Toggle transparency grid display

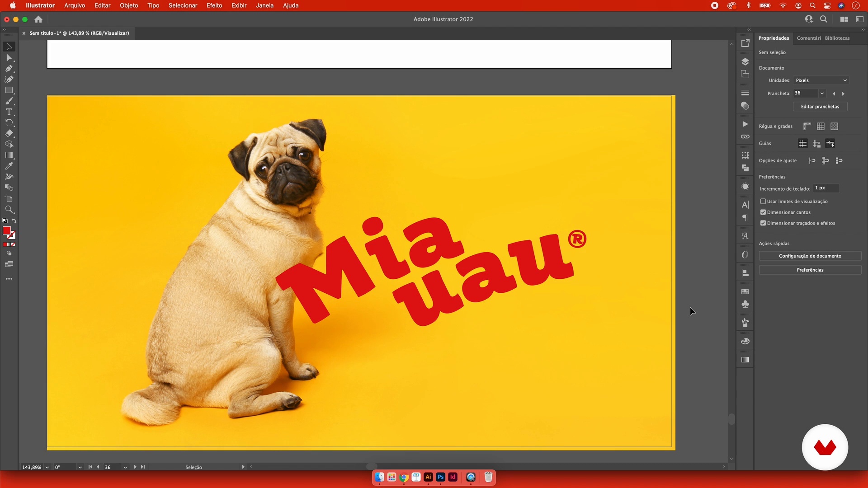835,127
